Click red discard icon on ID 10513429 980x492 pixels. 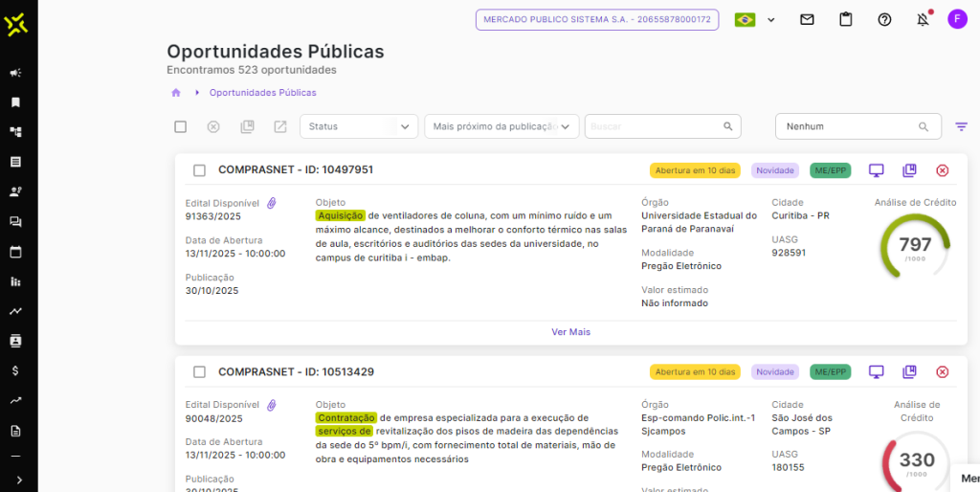coord(942,371)
